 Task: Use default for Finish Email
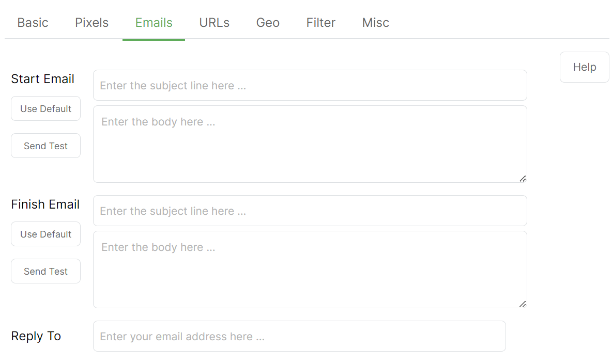[x=45, y=234]
